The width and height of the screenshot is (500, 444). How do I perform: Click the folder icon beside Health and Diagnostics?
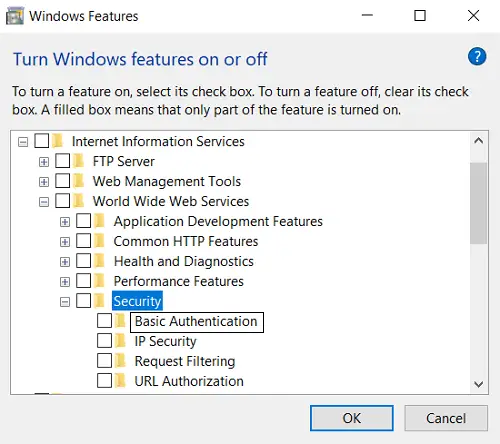(99, 261)
